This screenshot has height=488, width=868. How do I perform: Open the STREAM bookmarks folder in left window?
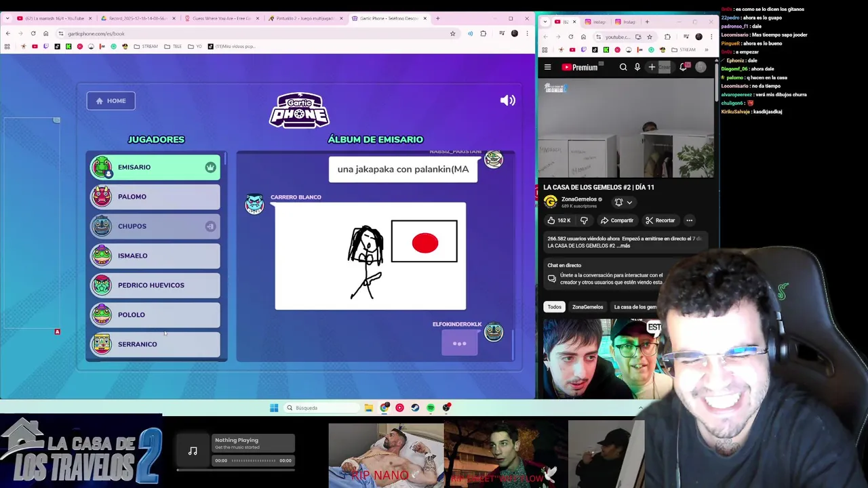[146, 47]
